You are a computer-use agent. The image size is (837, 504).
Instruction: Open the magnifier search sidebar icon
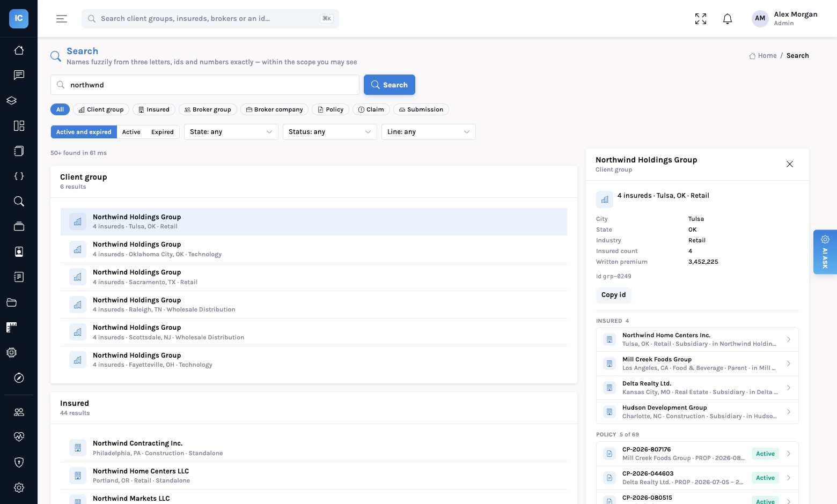pyautogui.click(x=19, y=201)
